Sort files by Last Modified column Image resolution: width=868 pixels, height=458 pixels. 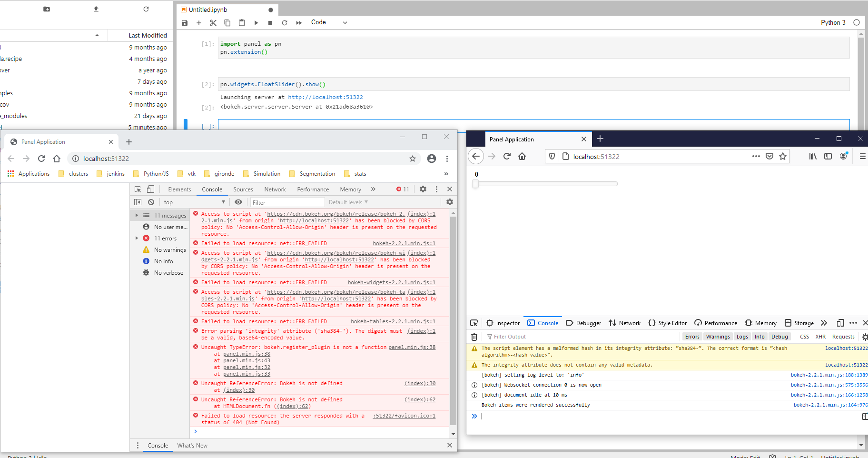coord(148,35)
